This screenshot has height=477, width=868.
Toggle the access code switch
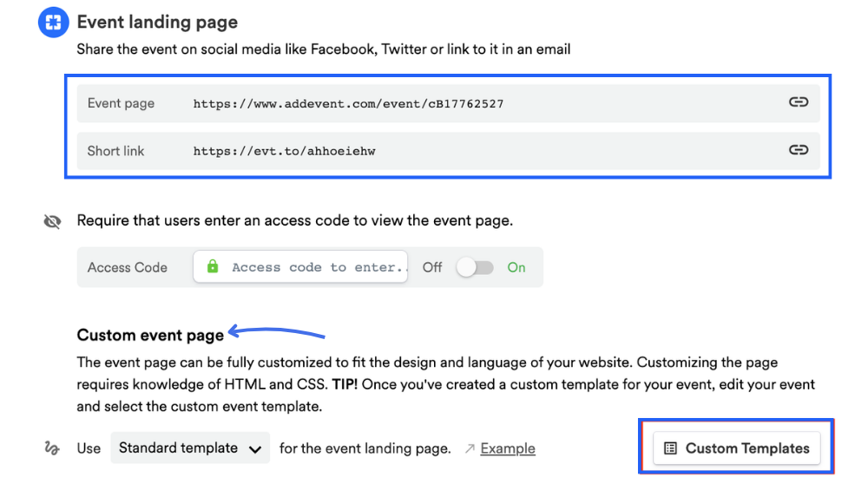point(475,267)
